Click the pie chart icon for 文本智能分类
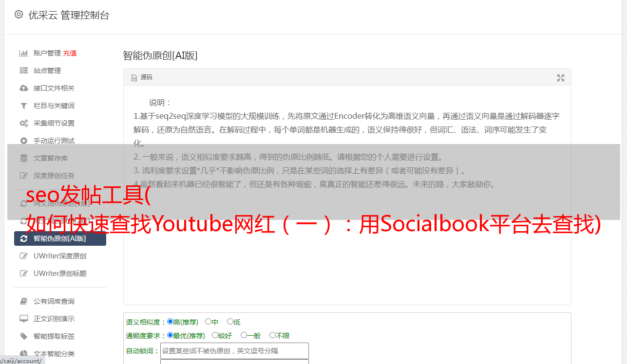627x364 pixels. (23, 354)
